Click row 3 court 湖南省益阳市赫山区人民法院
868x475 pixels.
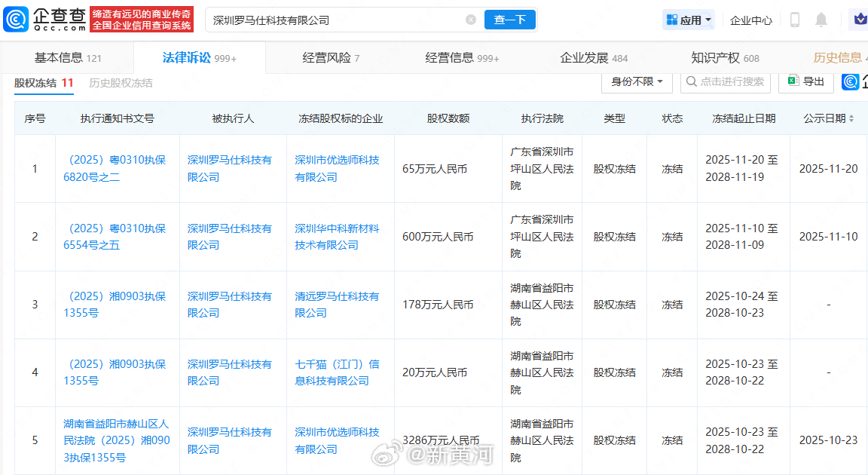[542, 305]
